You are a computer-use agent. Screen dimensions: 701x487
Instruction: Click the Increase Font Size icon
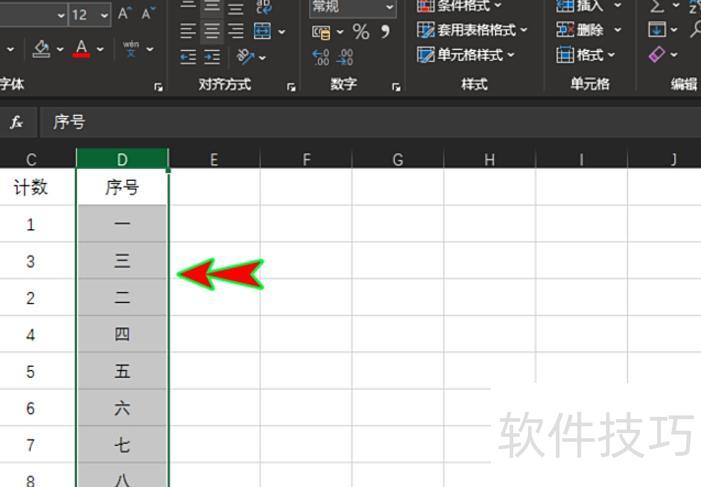pos(125,13)
